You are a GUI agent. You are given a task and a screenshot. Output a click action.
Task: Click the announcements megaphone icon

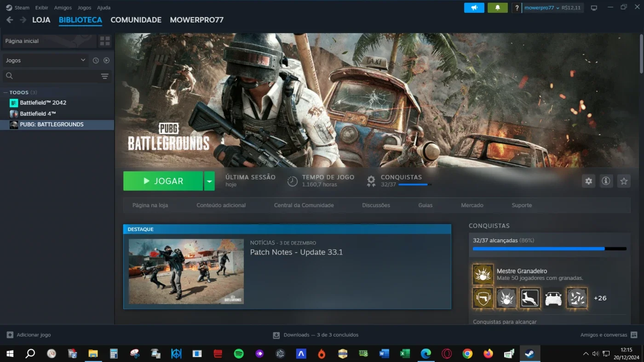(x=474, y=8)
